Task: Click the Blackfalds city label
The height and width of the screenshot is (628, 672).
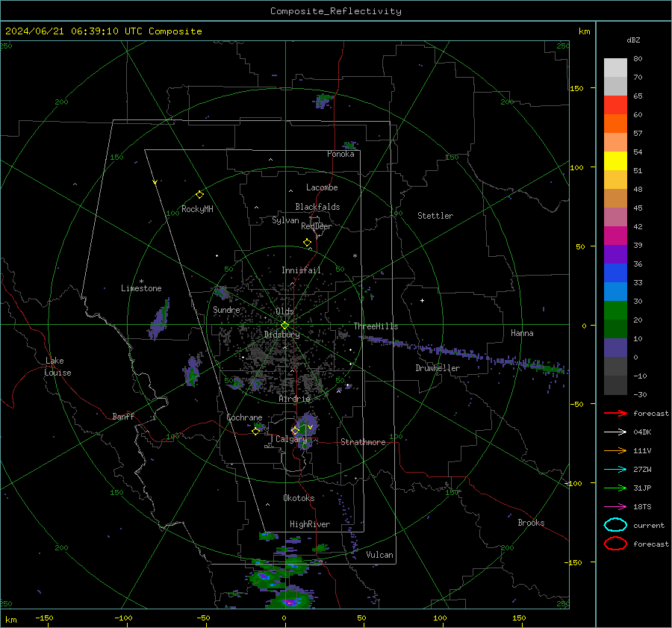Action: coord(317,207)
